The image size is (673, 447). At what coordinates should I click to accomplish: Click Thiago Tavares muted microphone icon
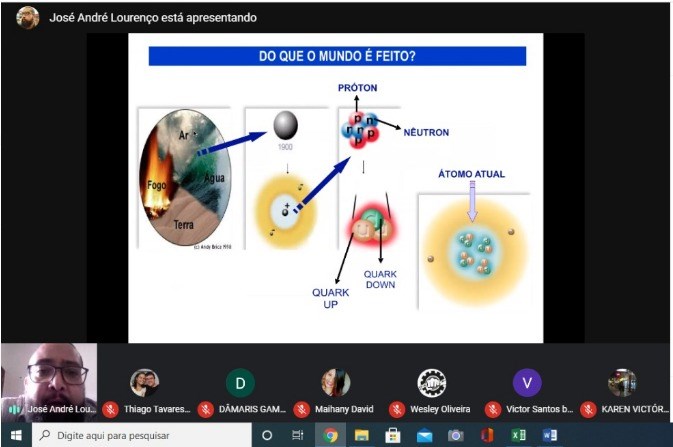tap(111, 409)
